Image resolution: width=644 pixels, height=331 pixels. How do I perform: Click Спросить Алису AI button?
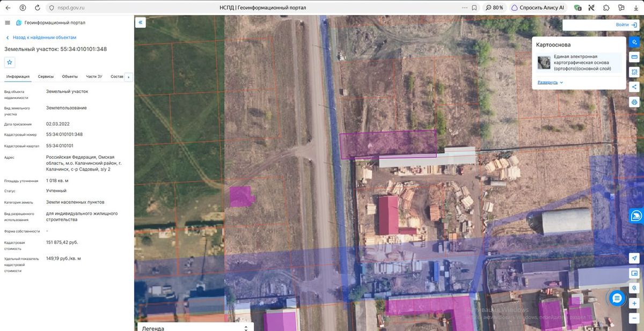click(x=538, y=8)
